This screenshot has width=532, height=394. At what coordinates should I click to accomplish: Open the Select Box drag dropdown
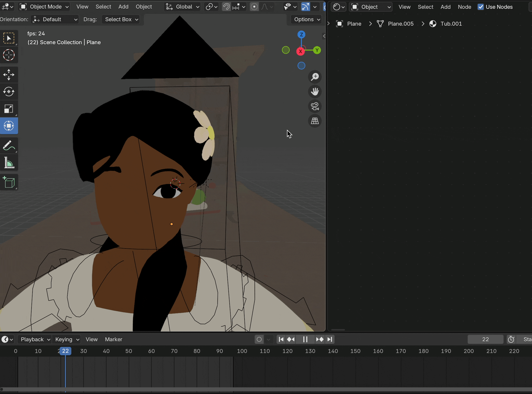pyautogui.click(x=121, y=19)
